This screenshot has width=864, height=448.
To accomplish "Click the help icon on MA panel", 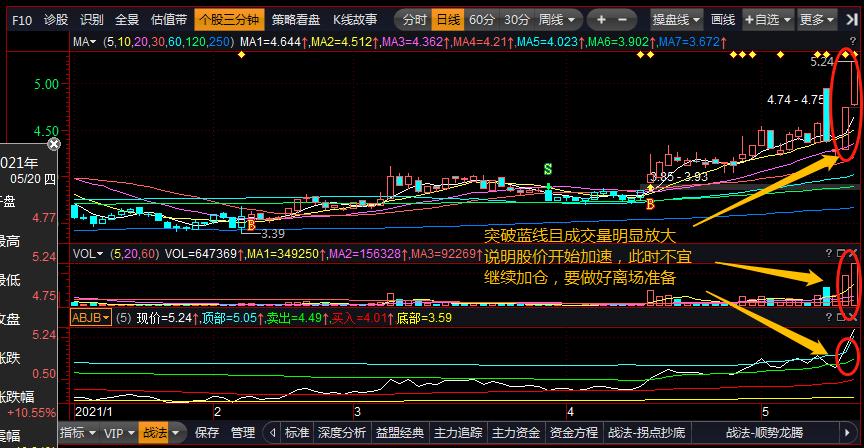I will pos(853,42).
